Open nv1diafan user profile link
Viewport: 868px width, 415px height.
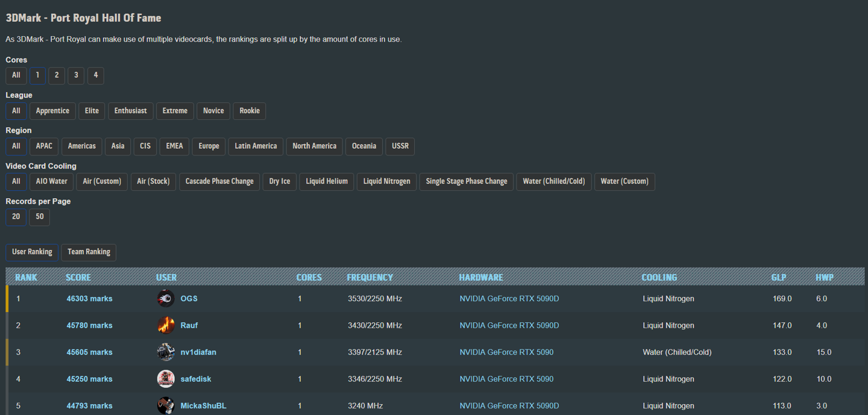pos(198,352)
